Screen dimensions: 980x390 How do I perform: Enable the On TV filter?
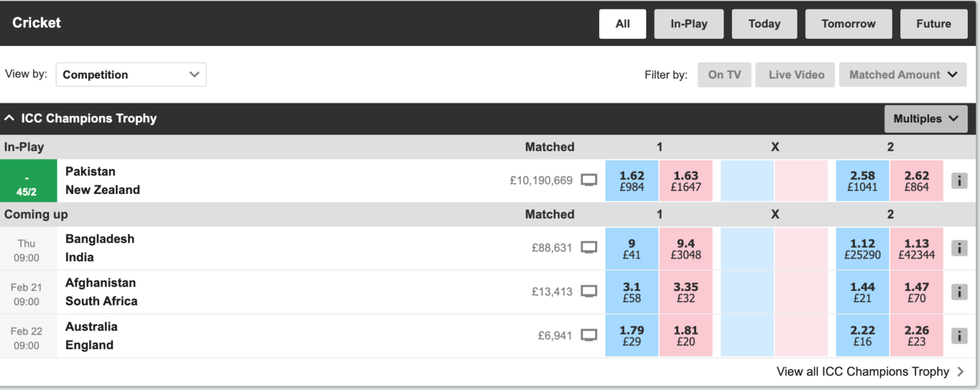coord(724,74)
